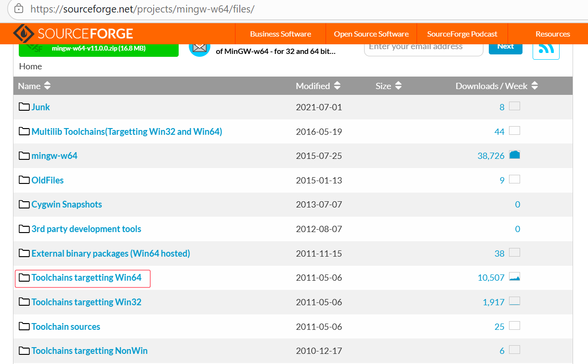Click the 2013-07-07 modified date
This screenshot has height=364, width=588.
(x=319, y=204)
